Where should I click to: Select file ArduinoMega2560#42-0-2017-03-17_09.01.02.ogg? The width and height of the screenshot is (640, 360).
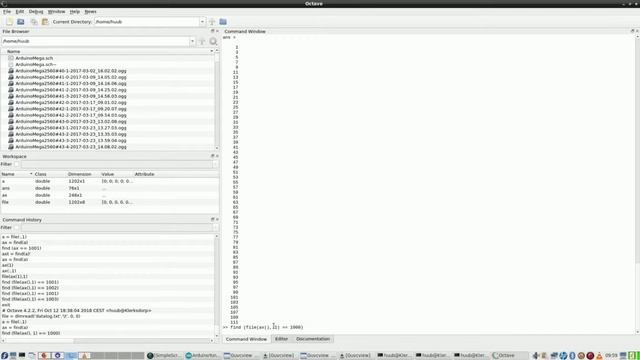pyautogui.click(x=71, y=102)
